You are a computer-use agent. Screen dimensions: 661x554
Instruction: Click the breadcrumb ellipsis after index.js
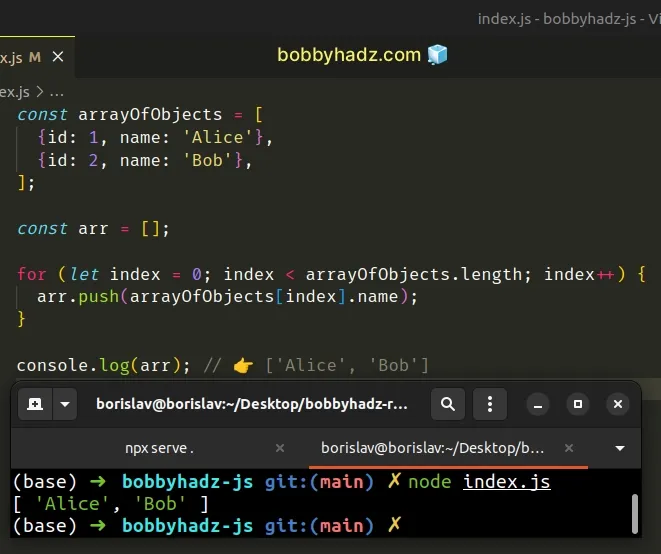pyautogui.click(x=56, y=92)
